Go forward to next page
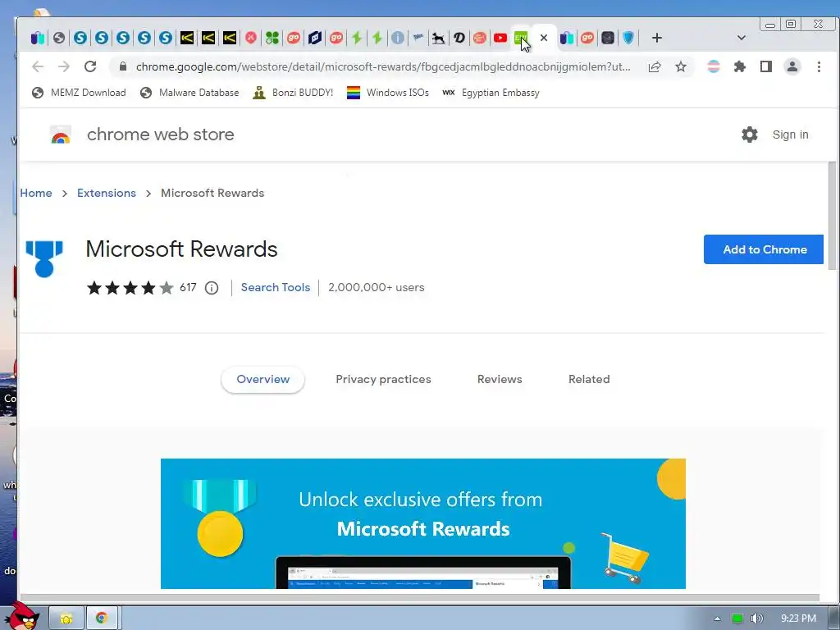The width and height of the screenshot is (840, 630). click(64, 66)
